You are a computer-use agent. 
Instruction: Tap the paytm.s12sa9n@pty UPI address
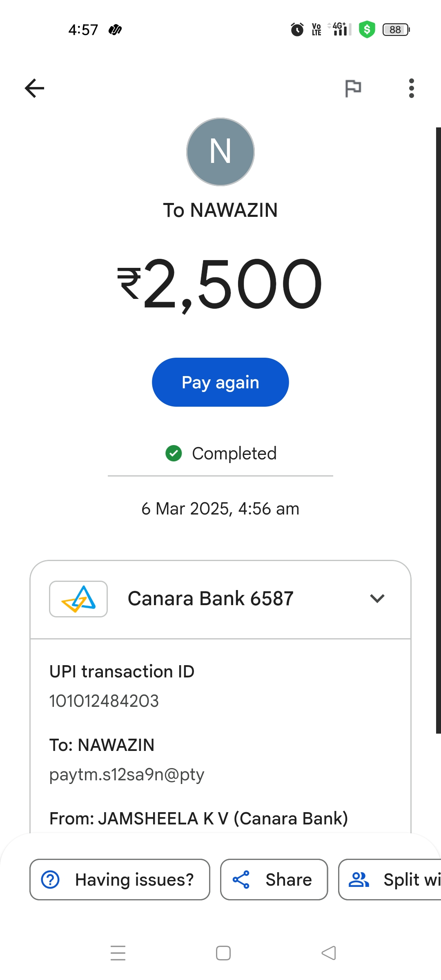[127, 775]
